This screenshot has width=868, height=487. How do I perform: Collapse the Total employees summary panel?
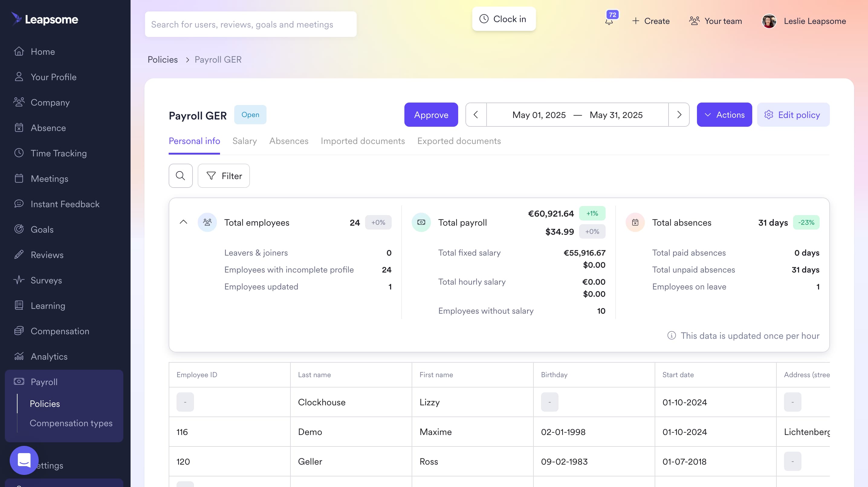[183, 222]
